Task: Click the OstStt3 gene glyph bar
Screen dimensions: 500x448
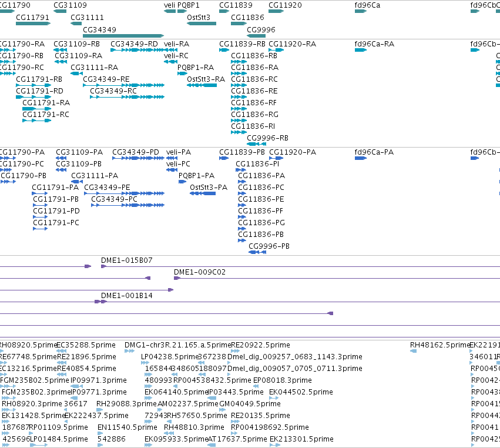Action: pyautogui.click(x=202, y=24)
